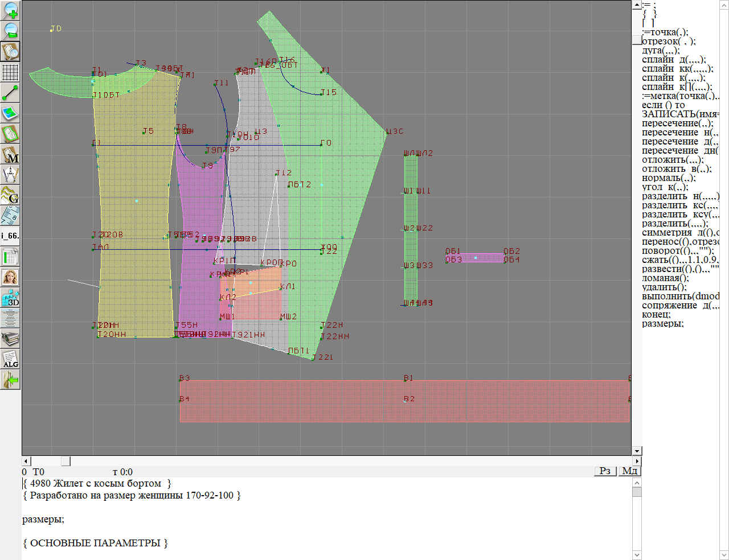The image size is (729, 560).
Task: Toggle the grid display icon
Action: coord(11,72)
